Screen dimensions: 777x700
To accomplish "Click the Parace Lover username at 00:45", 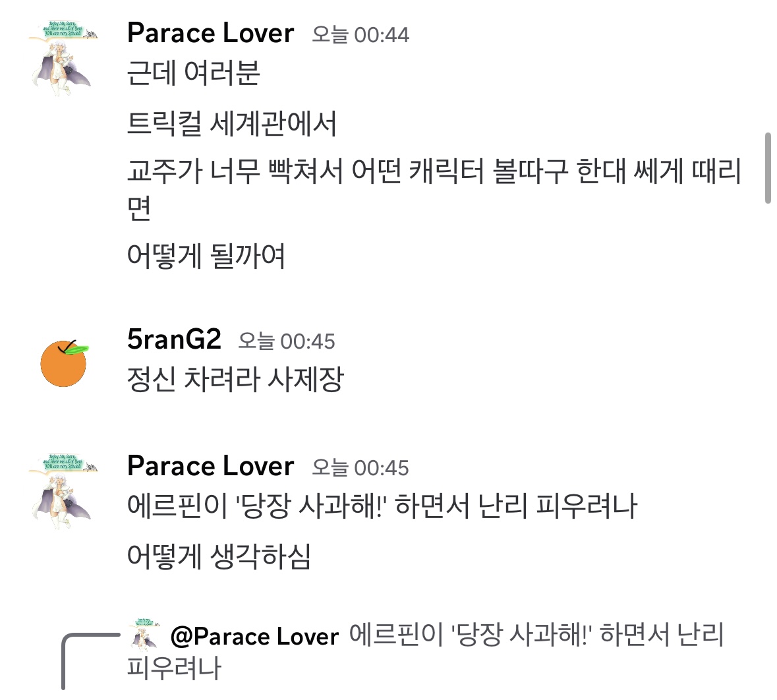I will tap(210, 466).
